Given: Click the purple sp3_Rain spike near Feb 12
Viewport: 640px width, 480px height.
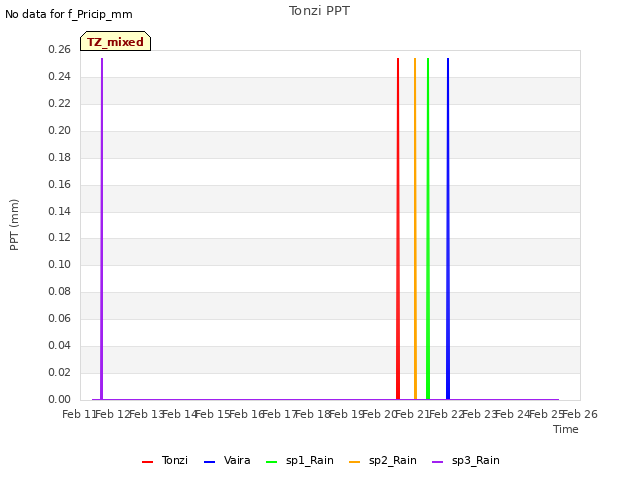Looking at the screenshot, I should (x=102, y=229).
